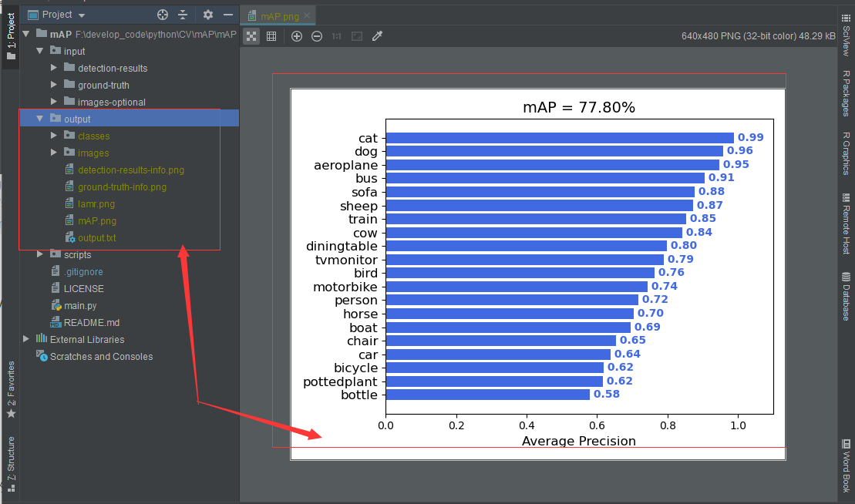Toggle the grid display icon
855x504 pixels.
(271, 36)
